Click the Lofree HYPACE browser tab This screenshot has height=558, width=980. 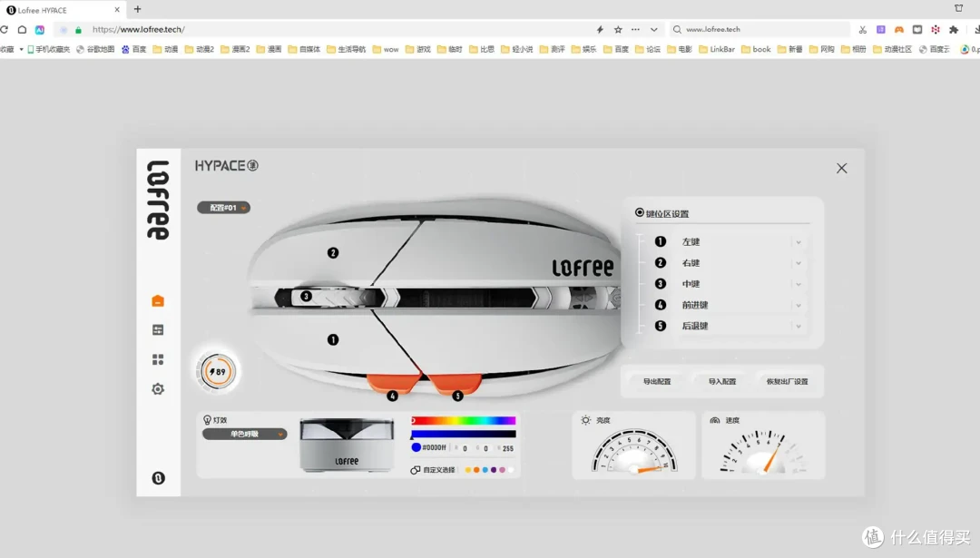coord(63,10)
